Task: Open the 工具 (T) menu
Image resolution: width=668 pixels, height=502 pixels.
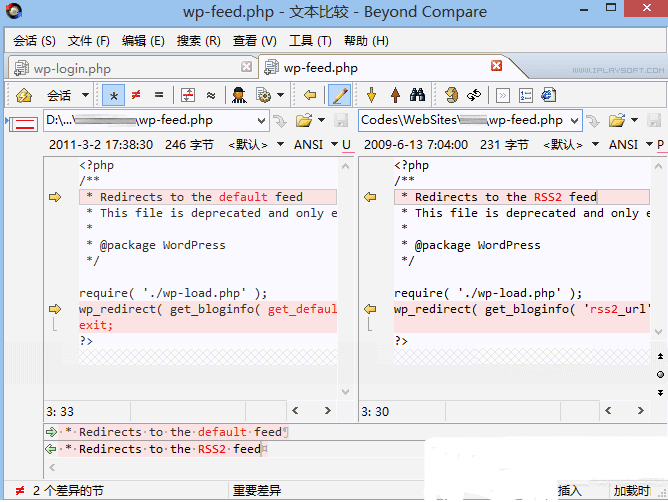Action: [x=310, y=41]
